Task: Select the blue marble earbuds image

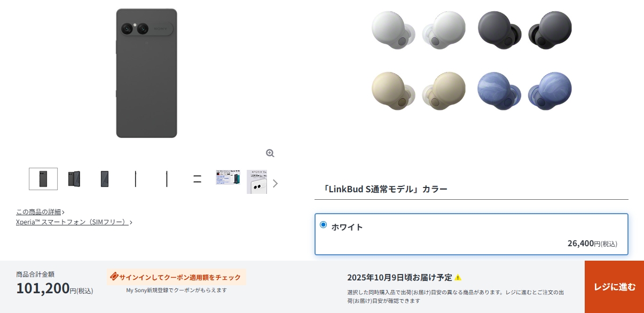Action: click(524, 91)
